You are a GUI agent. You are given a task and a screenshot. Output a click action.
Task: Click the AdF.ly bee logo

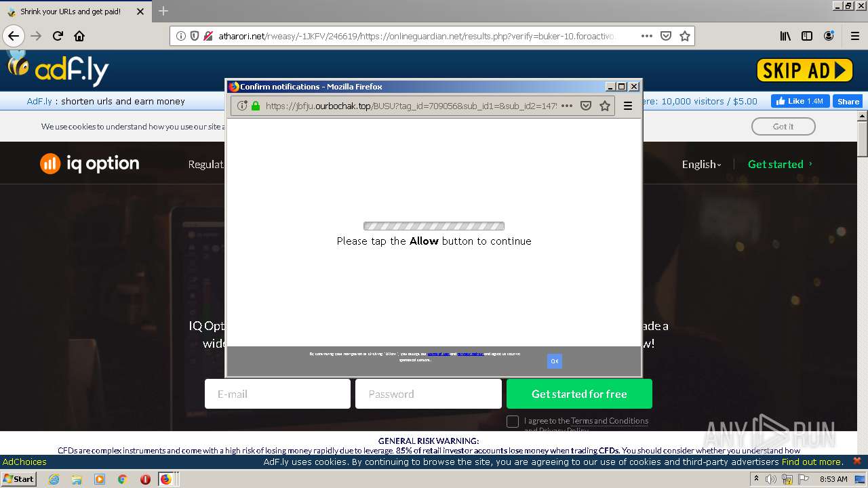pos(58,68)
